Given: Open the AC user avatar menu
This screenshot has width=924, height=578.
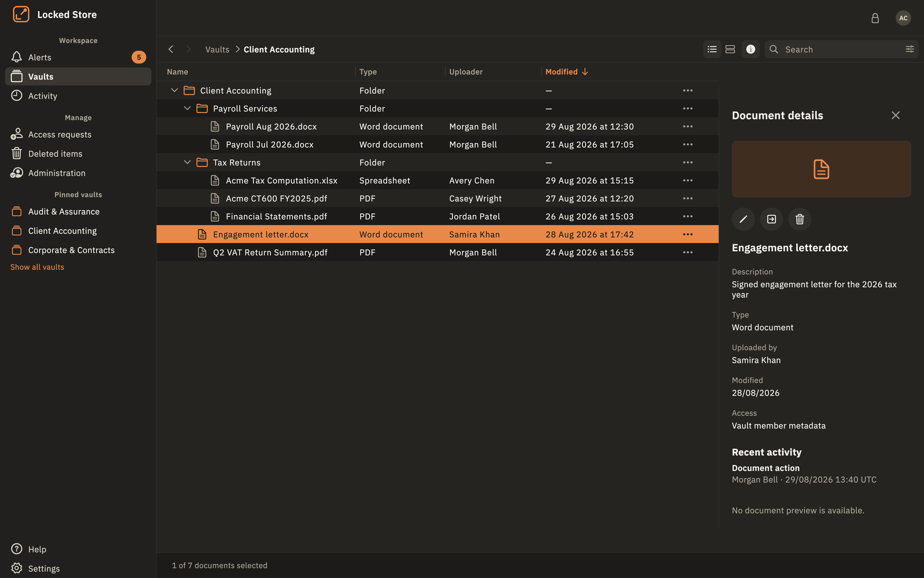Looking at the screenshot, I should tap(903, 18).
